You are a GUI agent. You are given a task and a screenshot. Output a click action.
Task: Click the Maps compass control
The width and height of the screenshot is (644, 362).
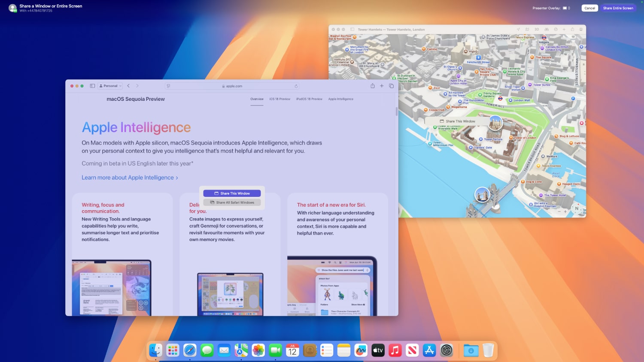pyautogui.click(x=577, y=209)
